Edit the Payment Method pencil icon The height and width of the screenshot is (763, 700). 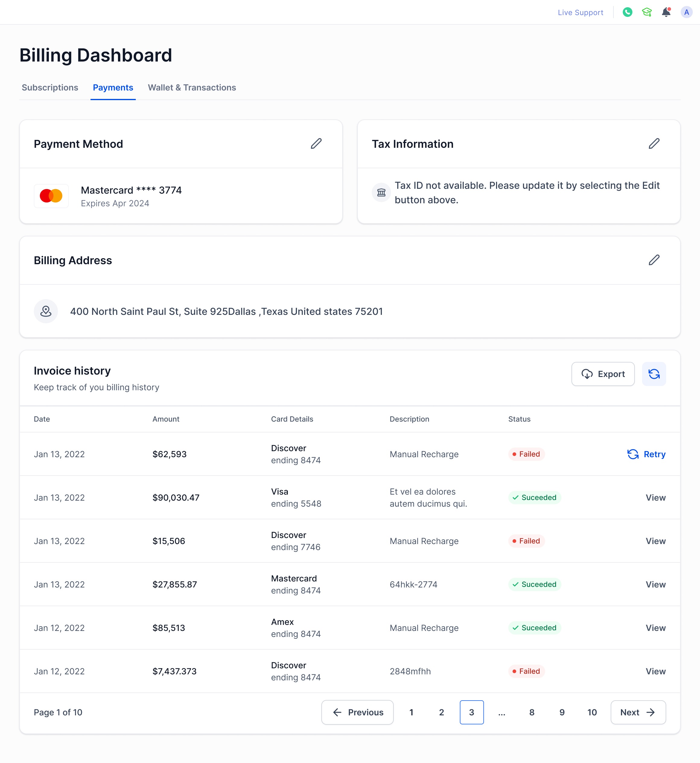click(x=316, y=144)
